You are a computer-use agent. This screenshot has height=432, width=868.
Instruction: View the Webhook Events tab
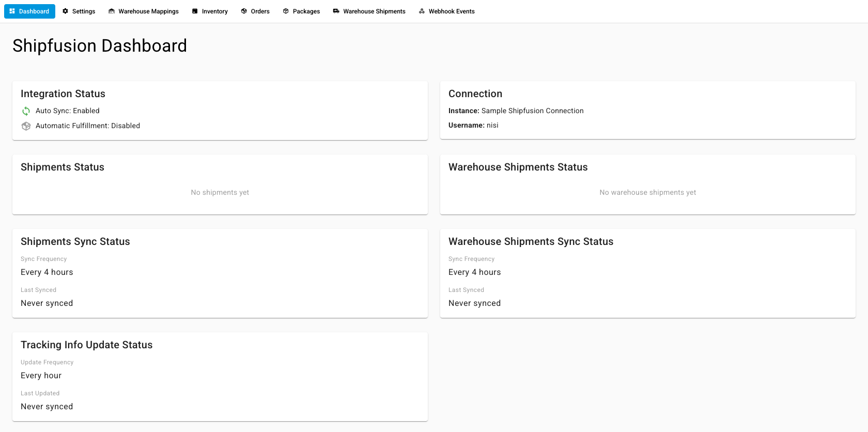(x=447, y=11)
